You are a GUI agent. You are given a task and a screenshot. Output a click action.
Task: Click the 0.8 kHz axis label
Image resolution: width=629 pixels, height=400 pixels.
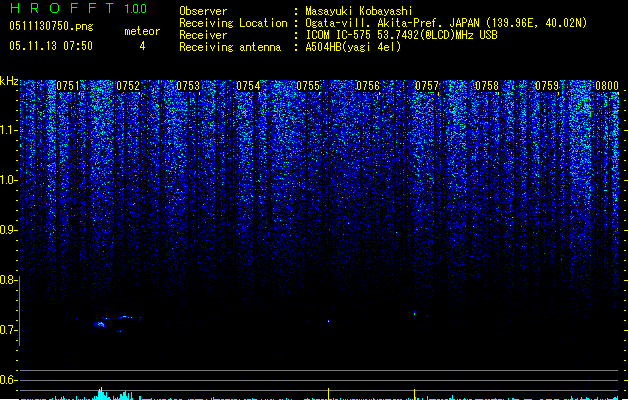(x=8, y=280)
